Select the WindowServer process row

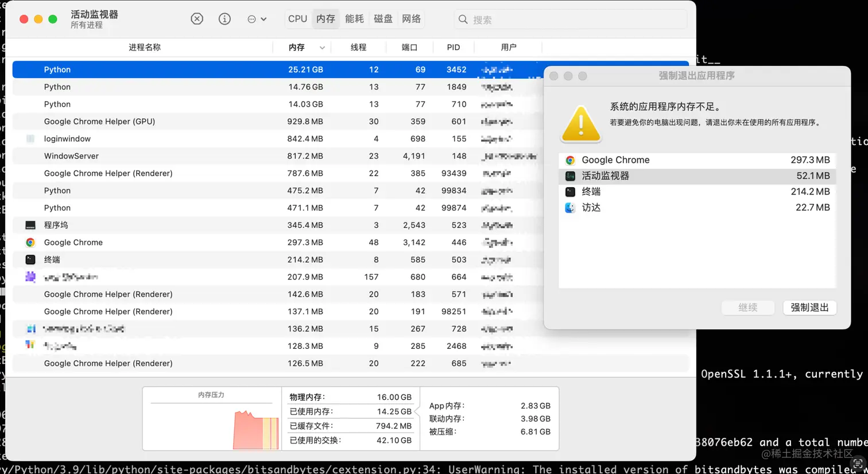[278, 156]
